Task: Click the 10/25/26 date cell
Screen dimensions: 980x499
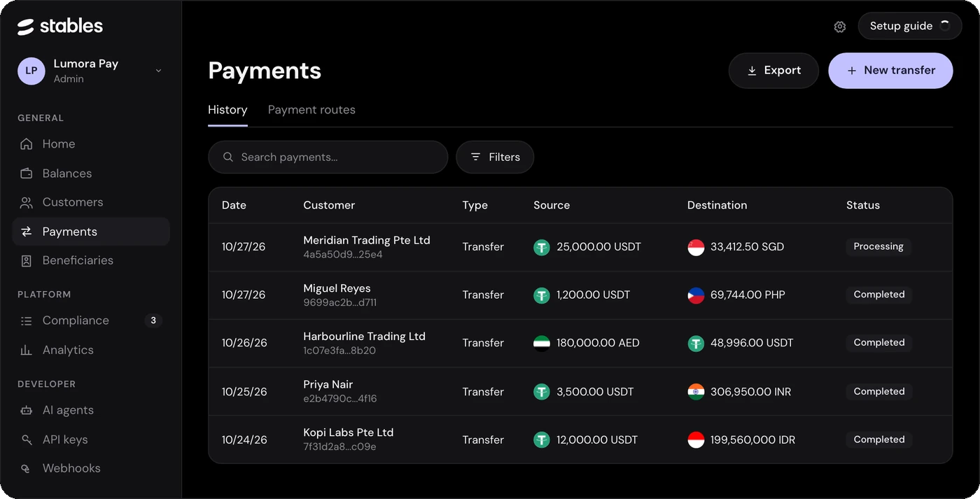Action: pos(244,392)
